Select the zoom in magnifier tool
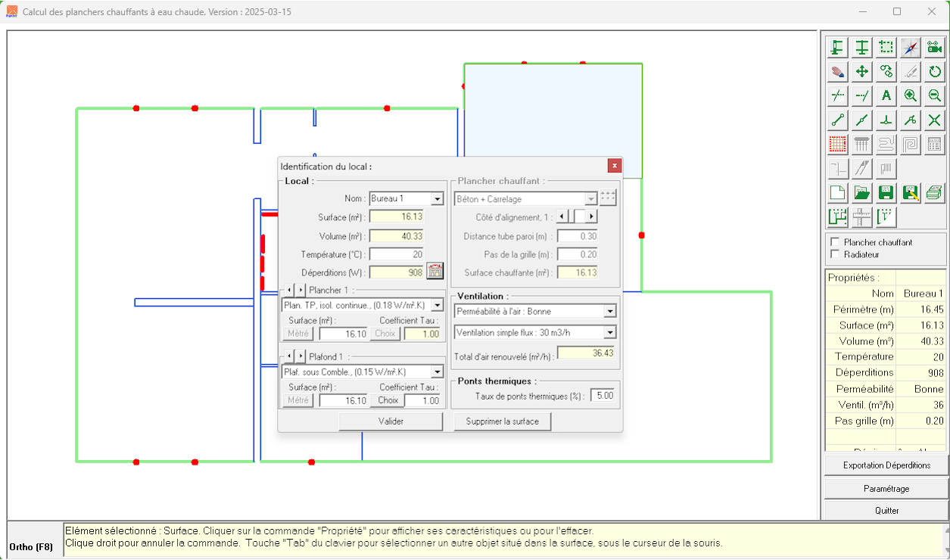Viewport: 950px width, 560px height. coord(911,96)
